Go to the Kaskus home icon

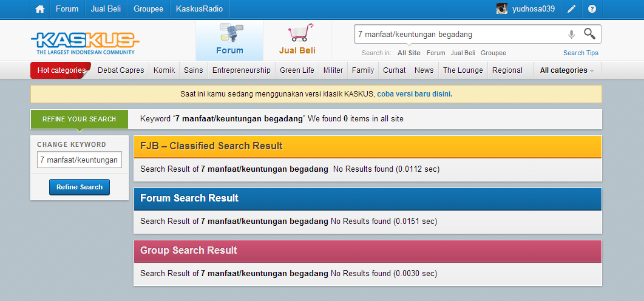coord(40,9)
